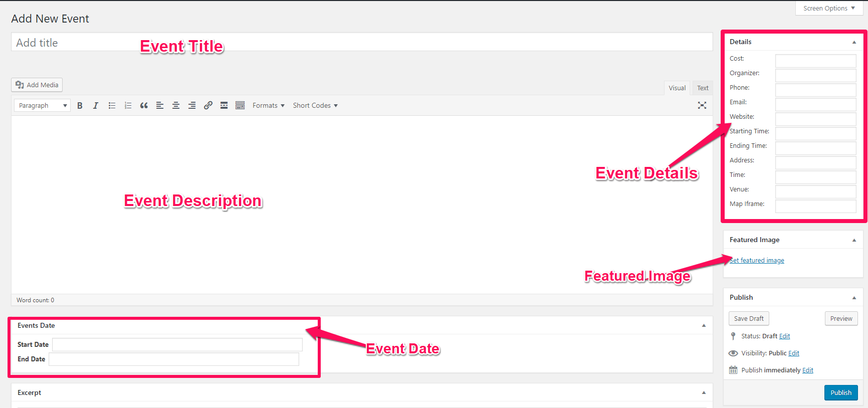Collapse the Publish panel
The width and height of the screenshot is (868, 408).
click(854, 298)
